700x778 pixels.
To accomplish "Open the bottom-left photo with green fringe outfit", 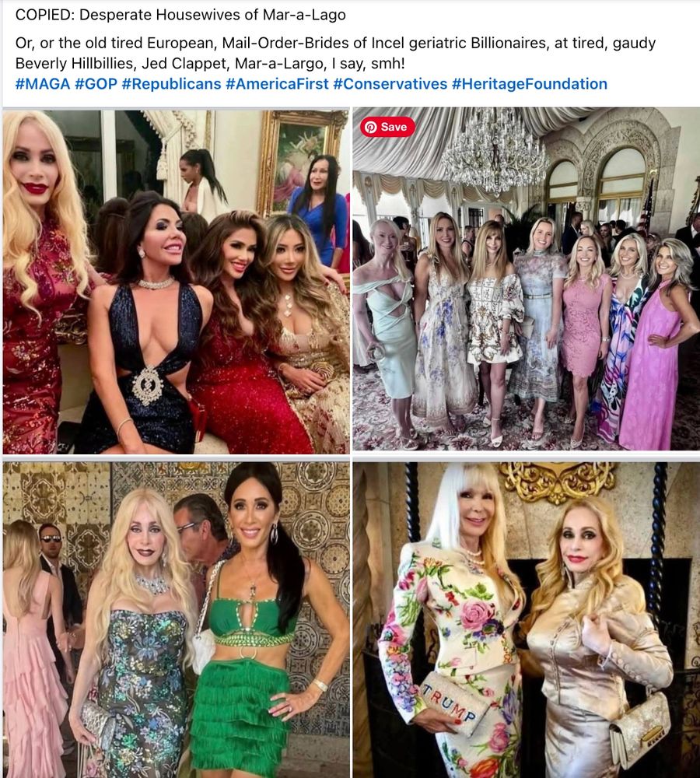I will tap(176, 620).
